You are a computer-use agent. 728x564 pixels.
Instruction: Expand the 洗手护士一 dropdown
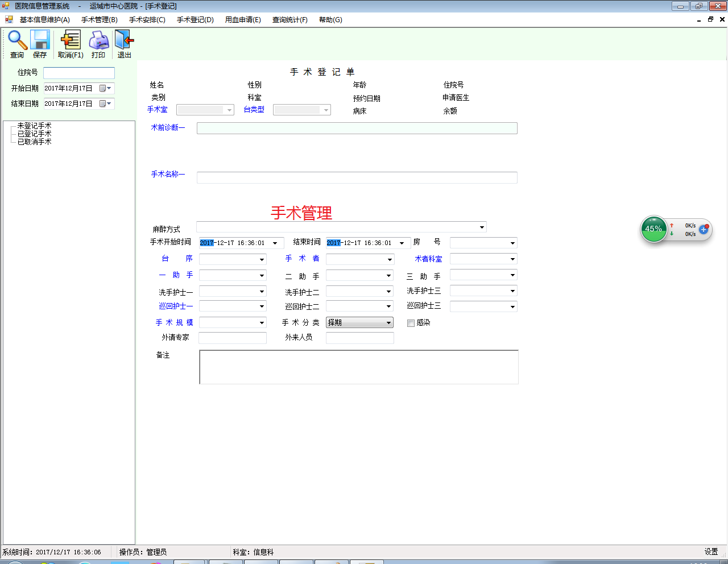point(262,291)
